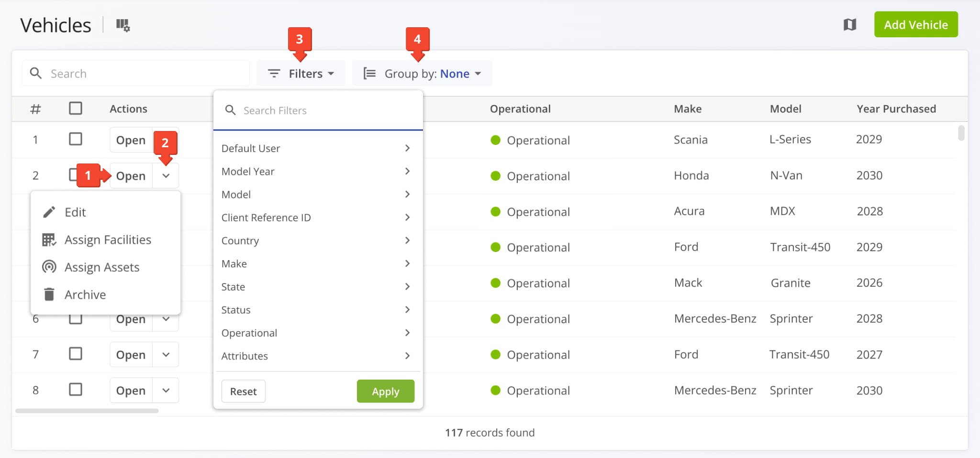The height and width of the screenshot is (458, 980).
Task: Click the Acura make cell
Action: pos(689,211)
